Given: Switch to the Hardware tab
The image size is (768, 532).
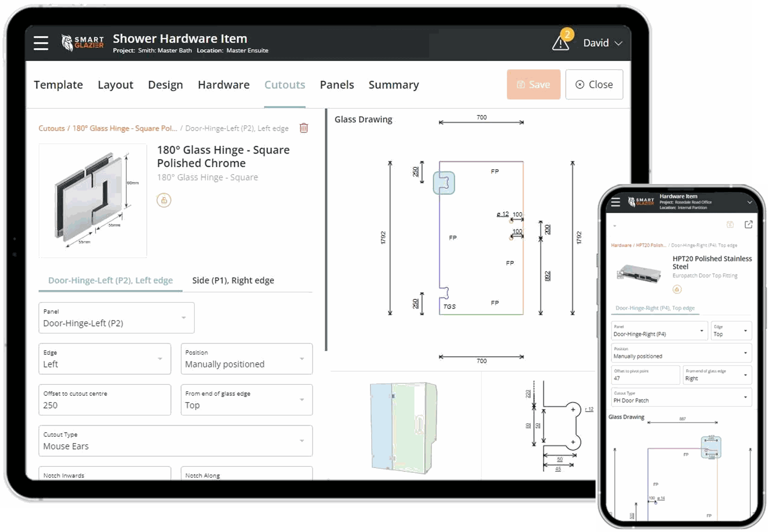Looking at the screenshot, I should tap(224, 85).
